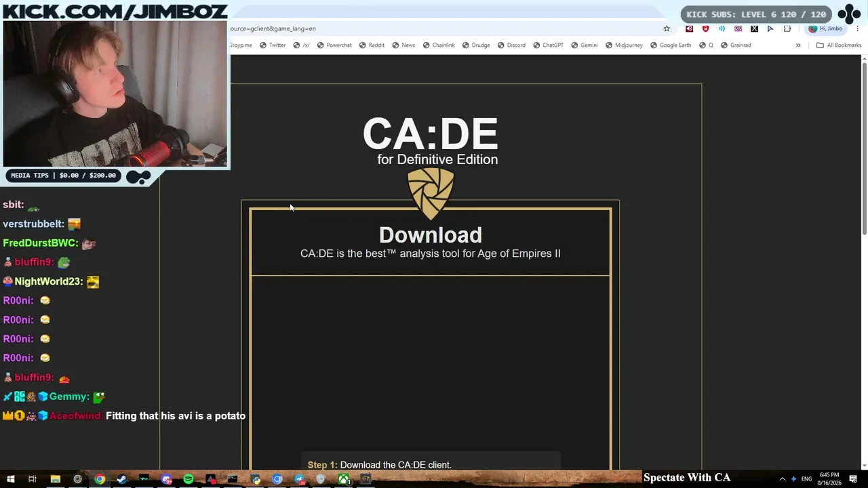Open the red shield extension
This screenshot has width=868, height=488.
(706, 28)
